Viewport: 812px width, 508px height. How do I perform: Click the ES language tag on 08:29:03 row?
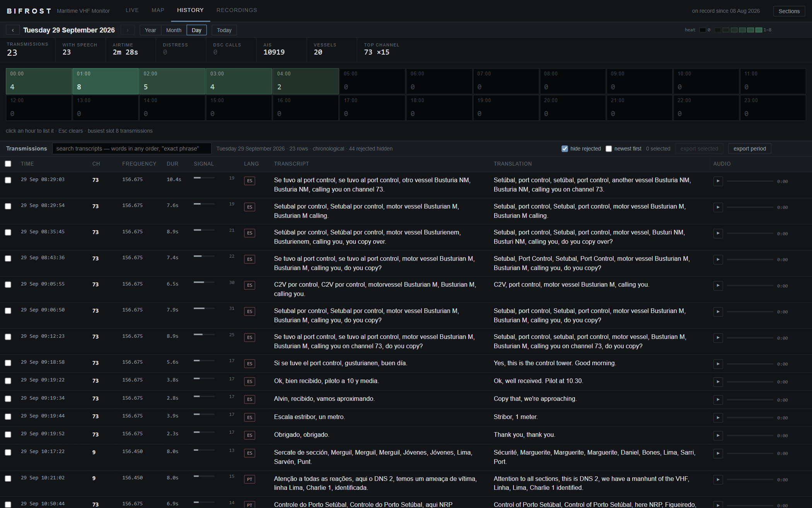point(249,181)
